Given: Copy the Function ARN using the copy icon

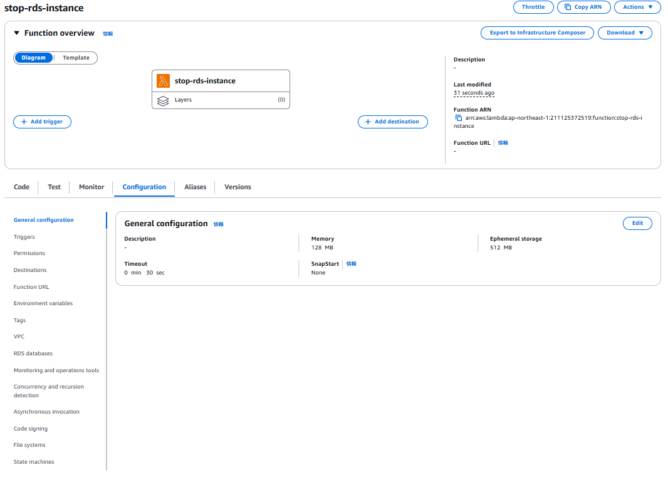Looking at the screenshot, I should (x=458, y=118).
